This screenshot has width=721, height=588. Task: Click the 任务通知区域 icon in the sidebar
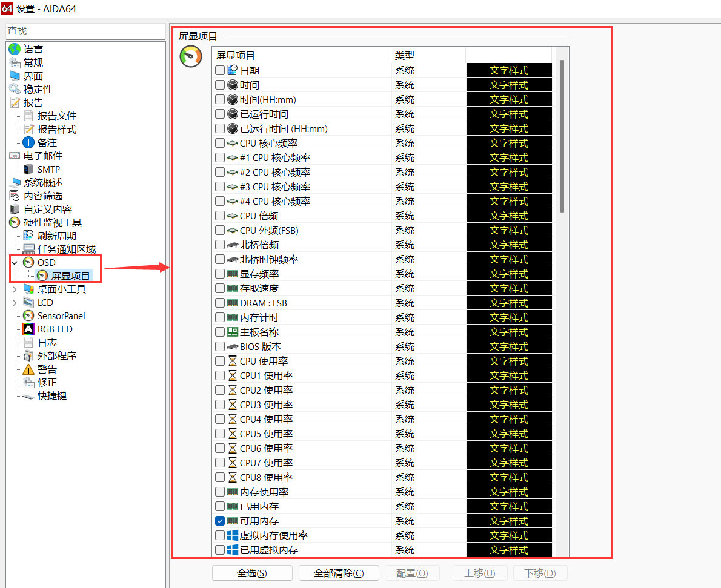tap(29, 249)
